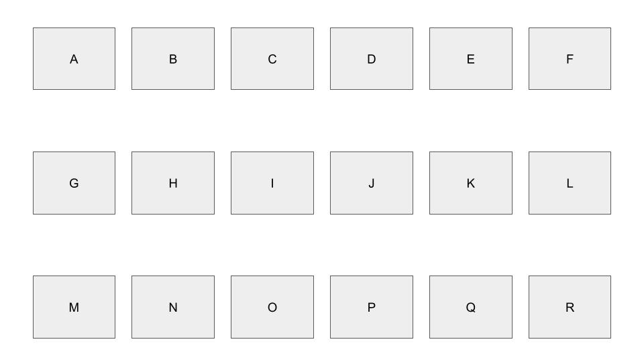Choose the J box
This screenshot has width=644, height=362.
click(x=371, y=183)
